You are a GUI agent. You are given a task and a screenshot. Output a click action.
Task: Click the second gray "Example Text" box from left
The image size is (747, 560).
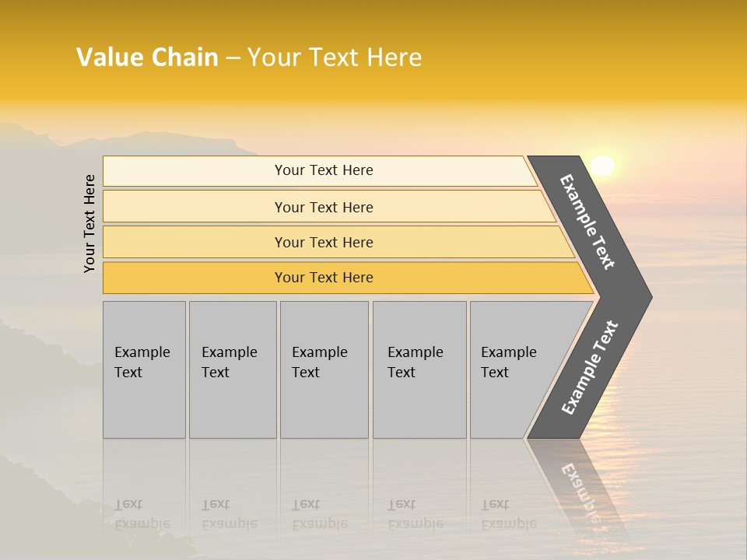click(x=232, y=369)
